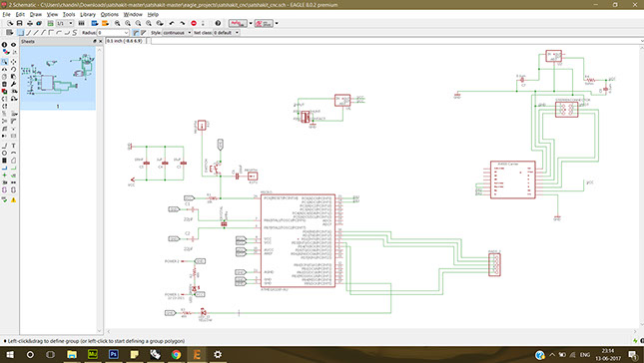Select the Delete (trash) tool
The image size is (644, 363).
(x=5, y=84)
